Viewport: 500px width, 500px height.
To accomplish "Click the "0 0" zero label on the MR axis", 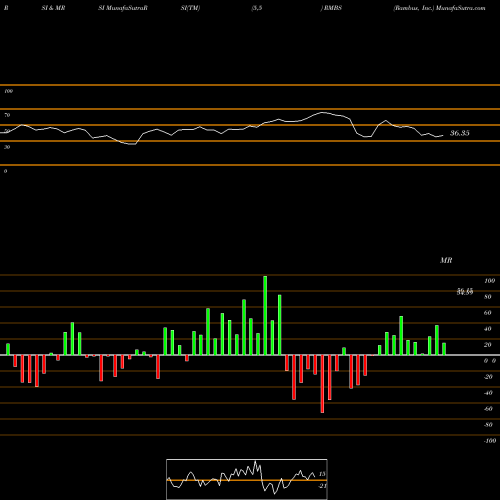I will [x=490, y=361].
